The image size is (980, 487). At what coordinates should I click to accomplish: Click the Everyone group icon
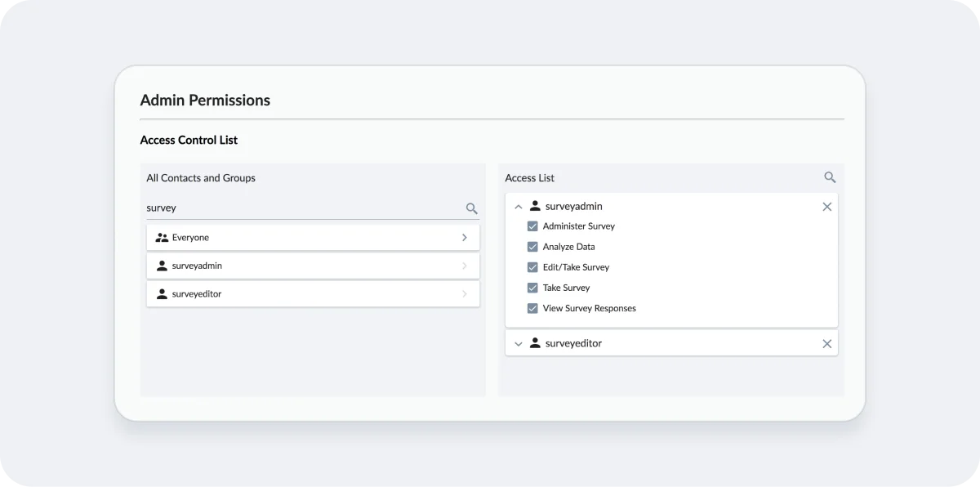(160, 236)
